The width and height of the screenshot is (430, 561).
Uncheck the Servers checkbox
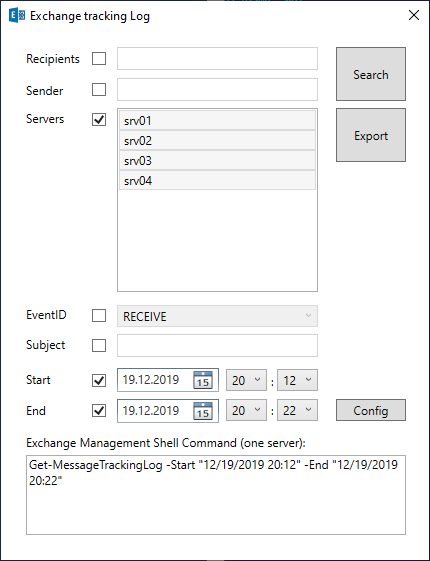click(99, 119)
